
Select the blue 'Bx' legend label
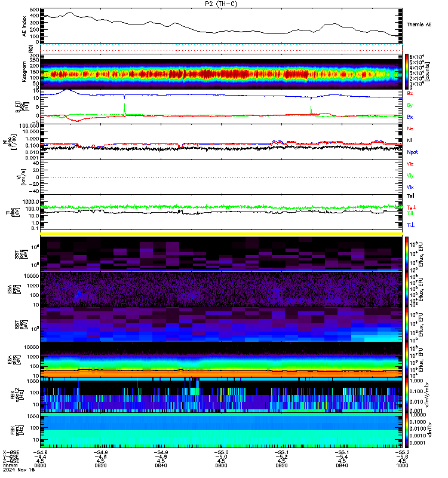click(410, 117)
